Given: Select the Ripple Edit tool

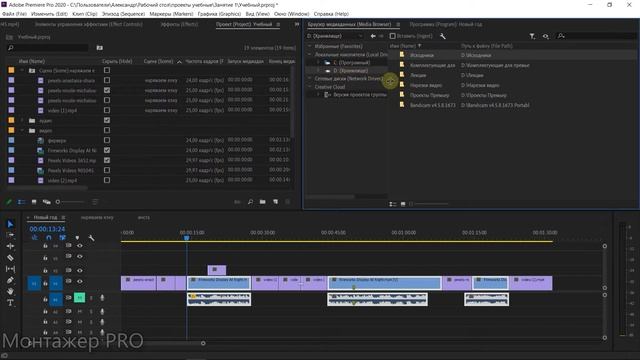Looking at the screenshot, I should click(x=10, y=246).
